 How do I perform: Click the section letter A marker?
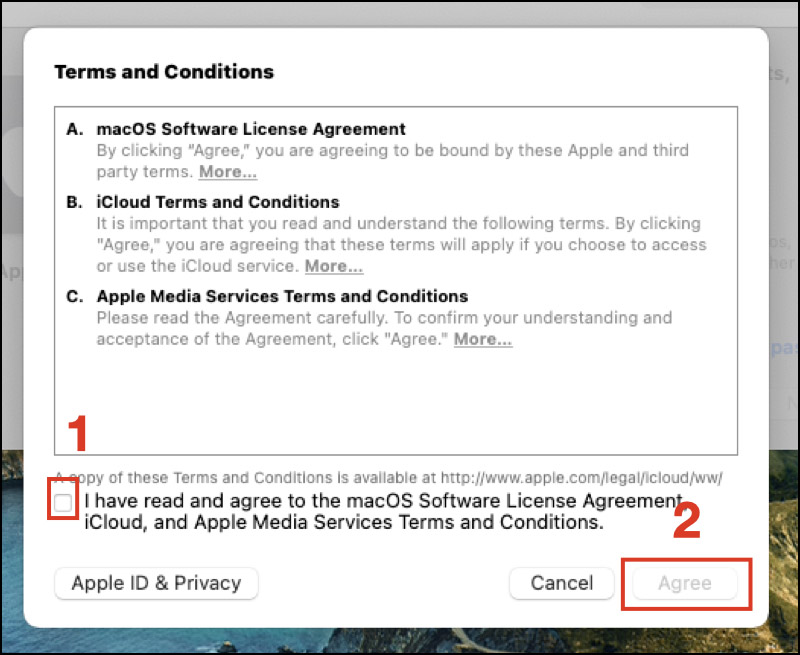click(73, 129)
